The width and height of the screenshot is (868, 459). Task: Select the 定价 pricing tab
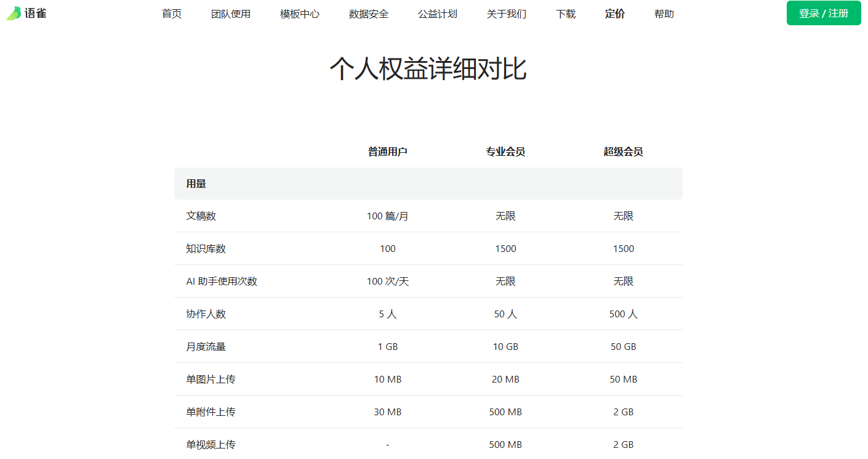click(615, 14)
